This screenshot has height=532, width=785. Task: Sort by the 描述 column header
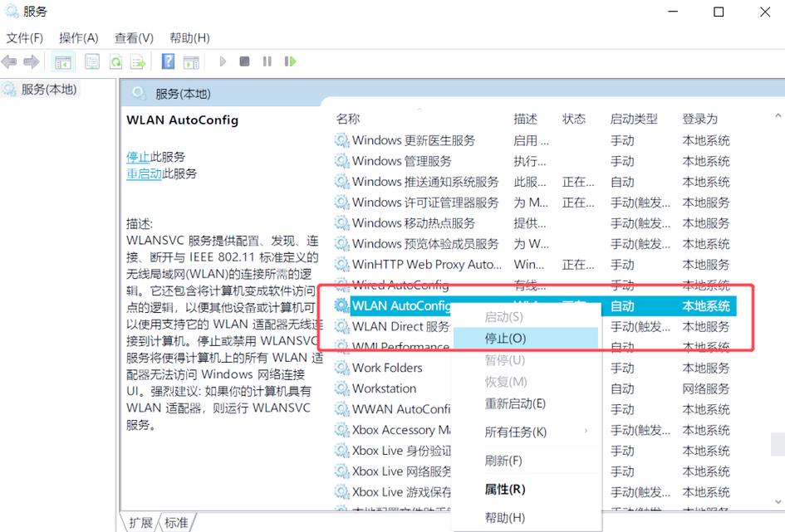pos(525,119)
